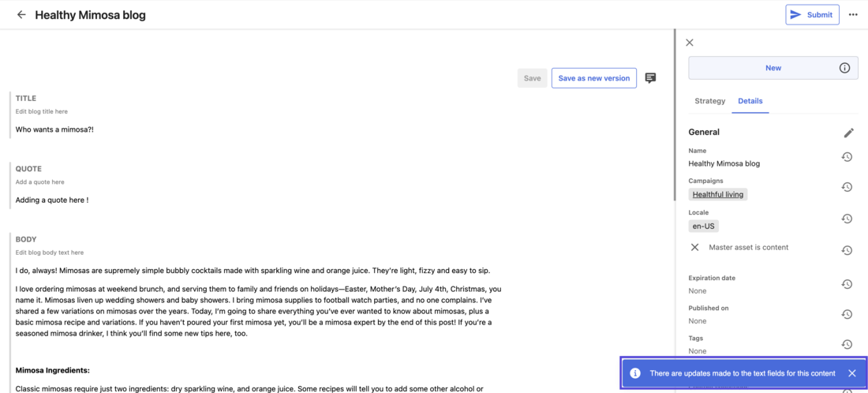The height and width of the screenshot is (393, 868).
Task: Click the QUOTE section label
Action: 28,169
